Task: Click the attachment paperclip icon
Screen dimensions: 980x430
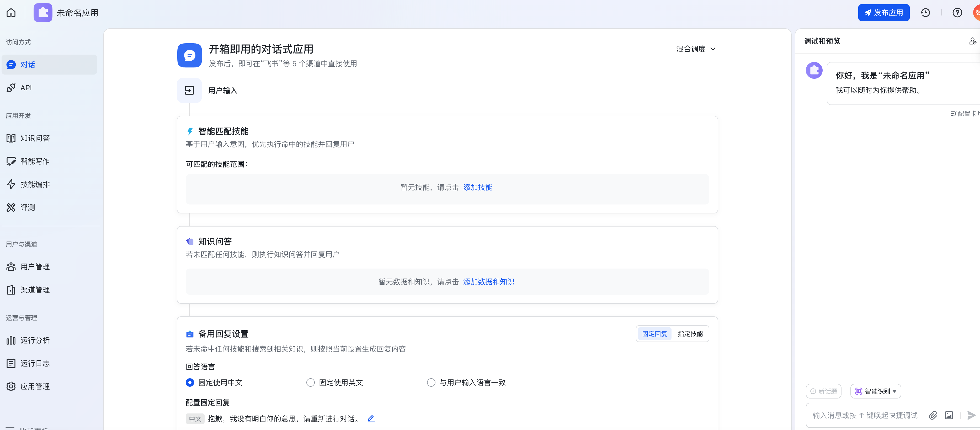Action: [933, 415]
